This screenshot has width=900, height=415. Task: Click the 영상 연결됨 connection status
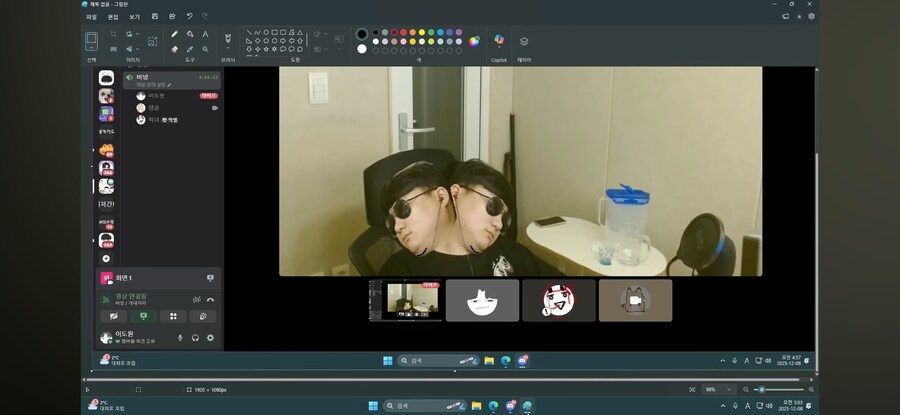[129, 296]
